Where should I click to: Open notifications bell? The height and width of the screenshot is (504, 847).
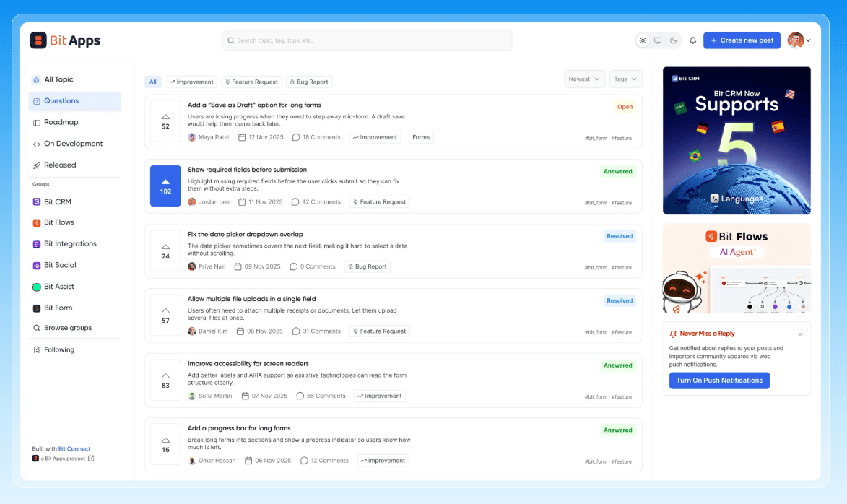(x=693, y=40)
